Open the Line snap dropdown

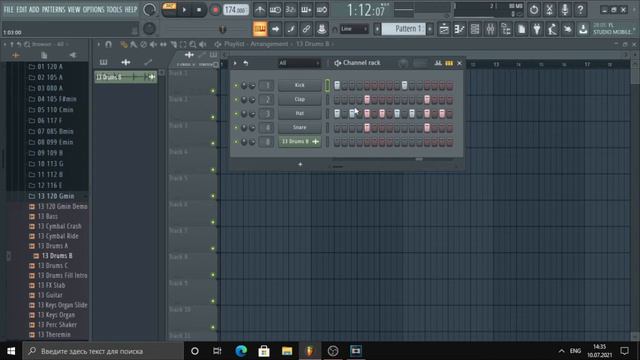click(x=354, y=29)
